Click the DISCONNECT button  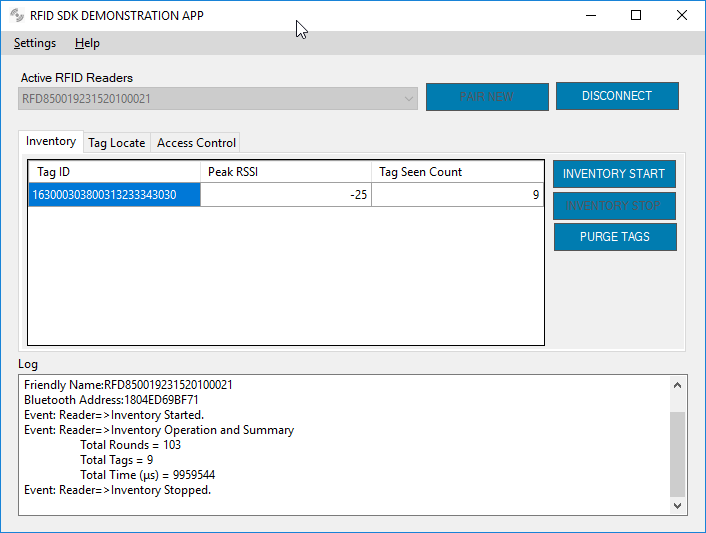coord(617,96)
